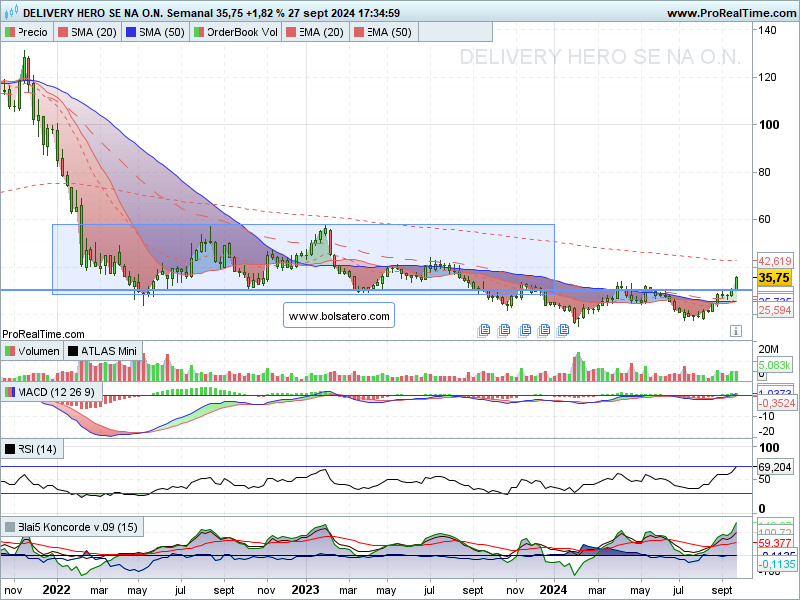Click the Koncorde value label -0,1135
This screenshot has height=600, width=800.
click(777, 564)
